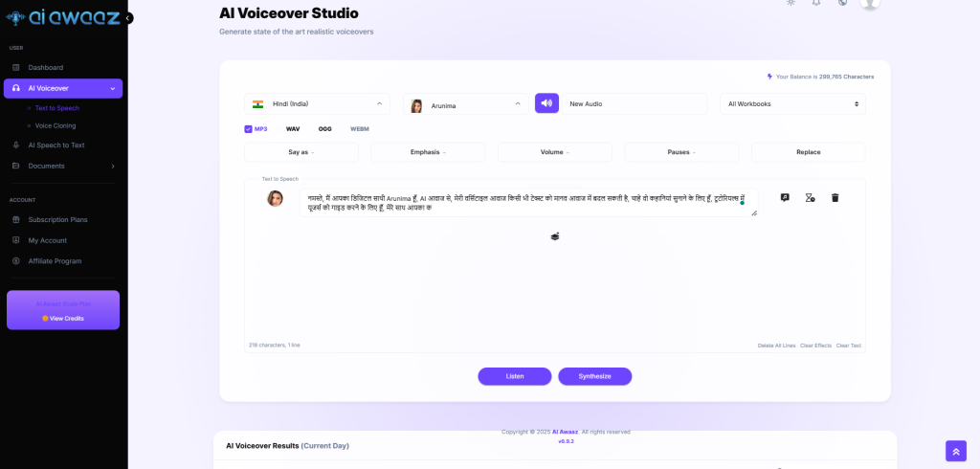Click the speech bubble icon beside text
The image size is (980, 469).
pos(785,198)
